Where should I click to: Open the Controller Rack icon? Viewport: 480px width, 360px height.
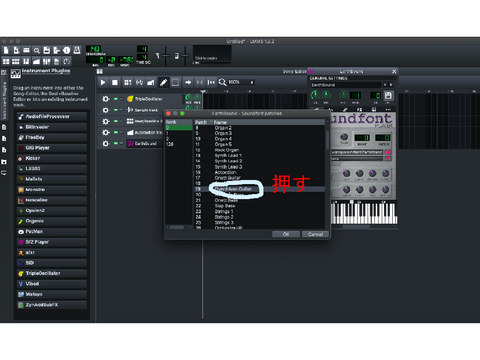(67, 61)
